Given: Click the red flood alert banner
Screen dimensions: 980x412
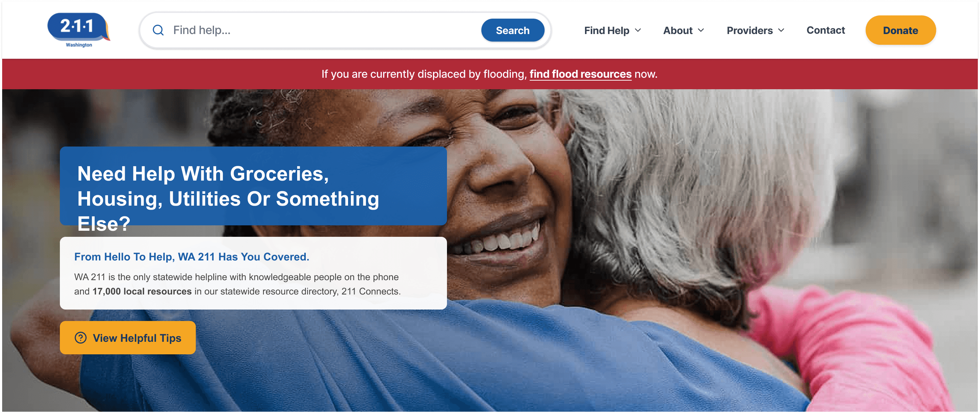Looking at the screenshot, I should tap(490, 74).
